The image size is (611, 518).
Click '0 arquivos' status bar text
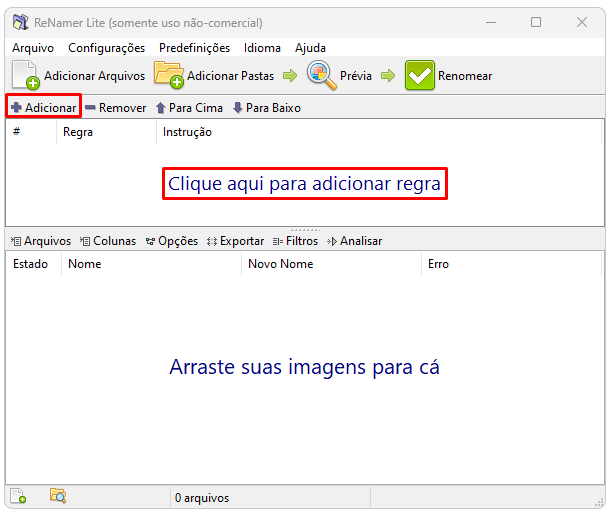click(202, 498)
